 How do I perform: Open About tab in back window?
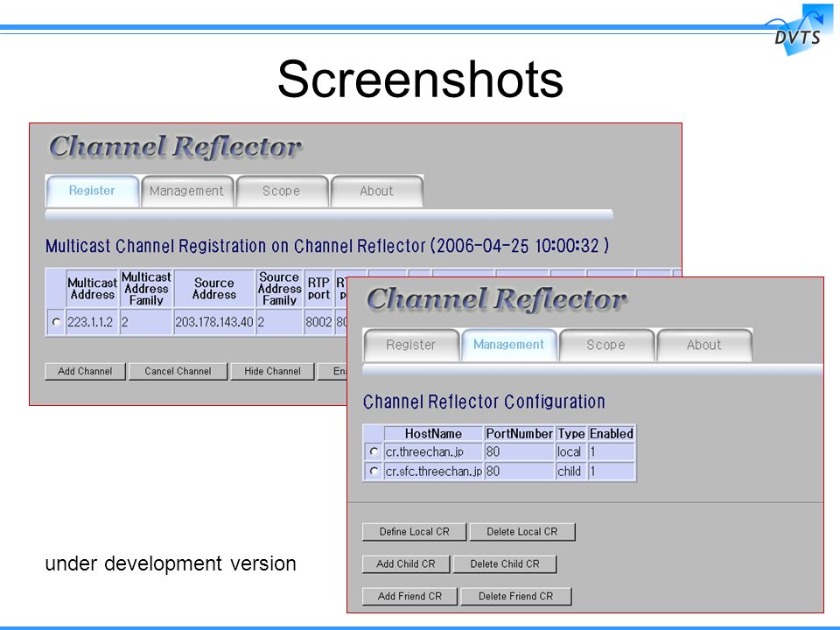pyautogui.click(x=376, y=191)
